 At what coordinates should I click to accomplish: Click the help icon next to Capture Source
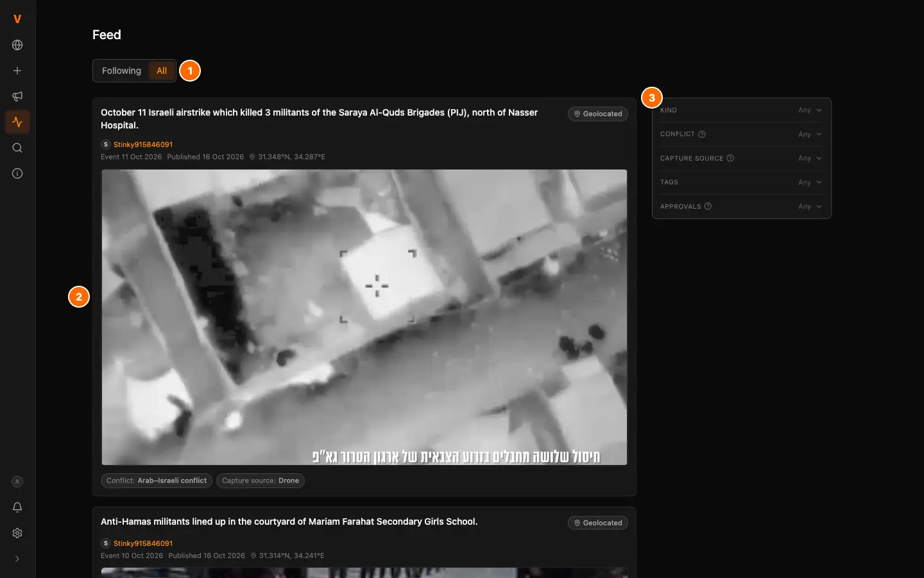point(730,158)
